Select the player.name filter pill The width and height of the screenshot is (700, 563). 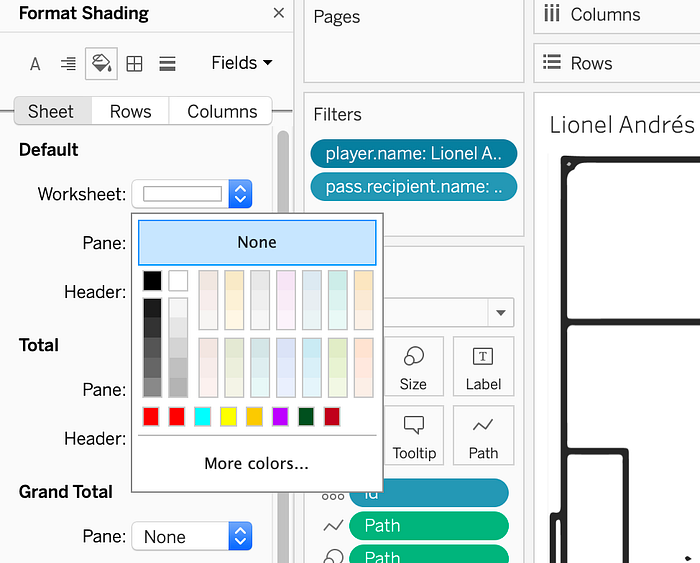pyautogui.click(x=414, y=154)
